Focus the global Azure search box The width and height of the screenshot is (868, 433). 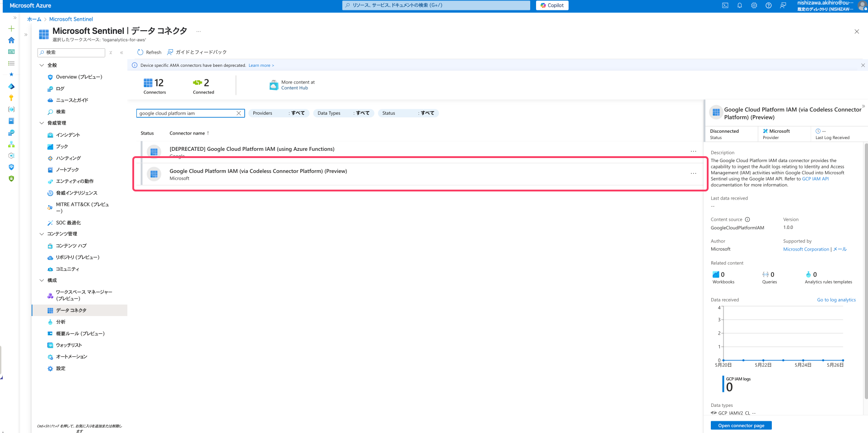click(436, 5)
